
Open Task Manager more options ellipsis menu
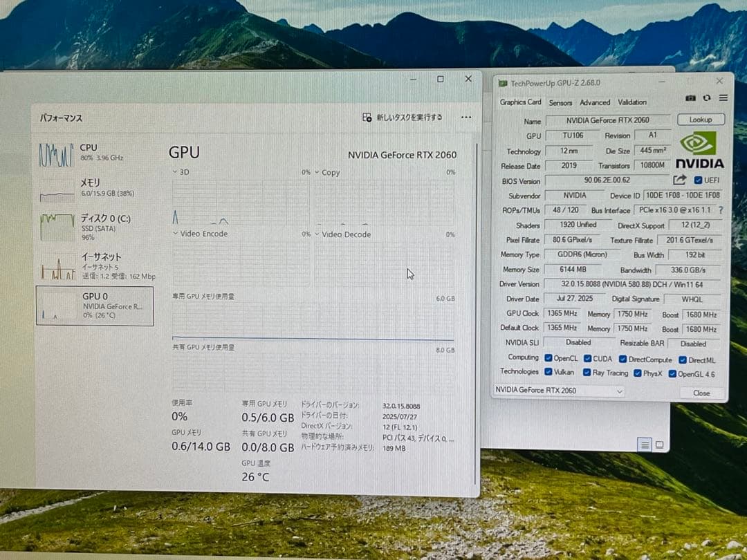coord(466,118)
